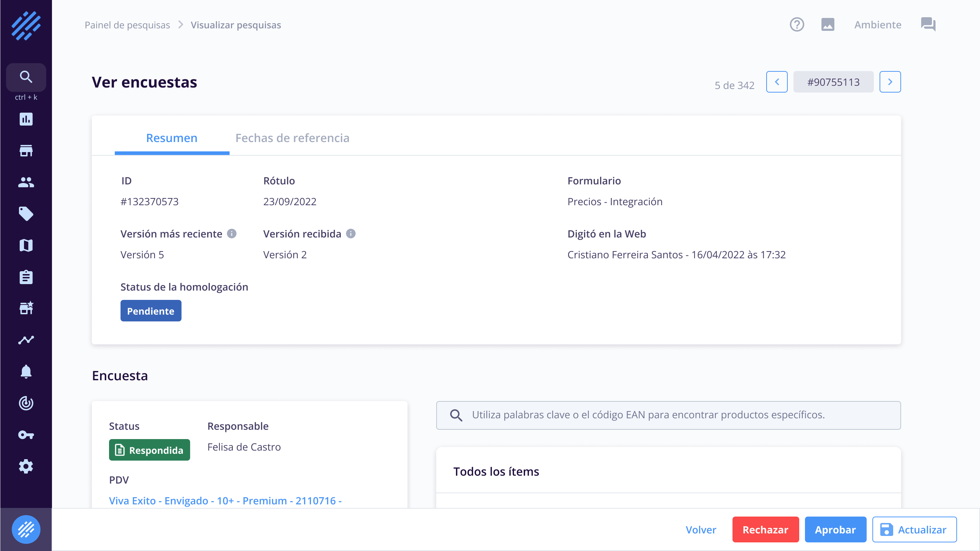This screenshot has width=980, height=551.
Task: Go to the next survey with right chevron
Action: click(x=890, y=82)
